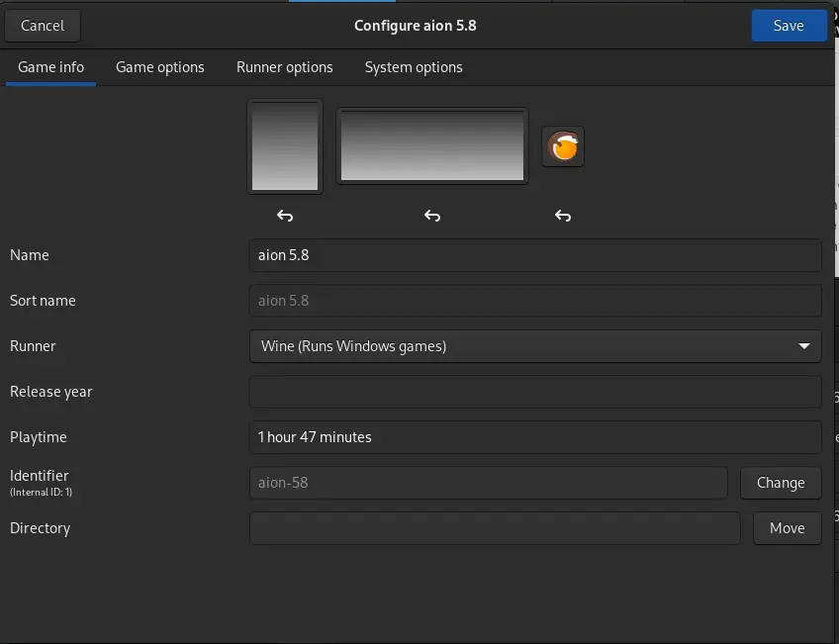Reset banner with undo arrow
The image size is (839, 644).
[432, 216]
